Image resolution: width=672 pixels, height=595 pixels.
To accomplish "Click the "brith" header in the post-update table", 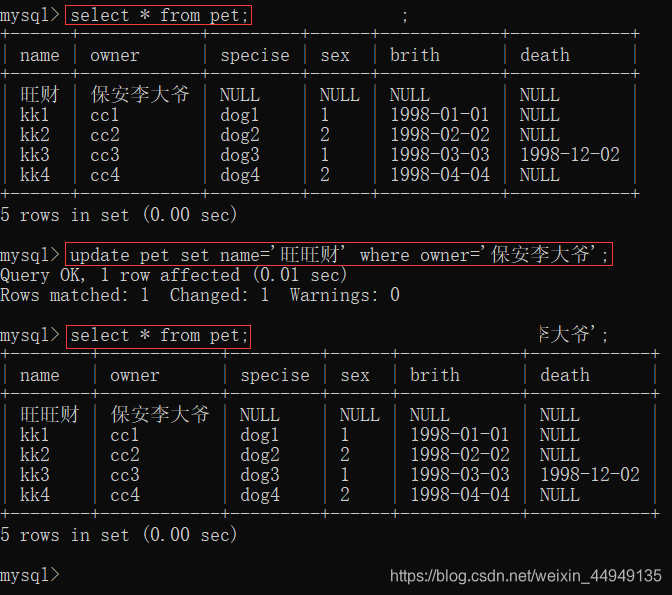I will 435,375.
